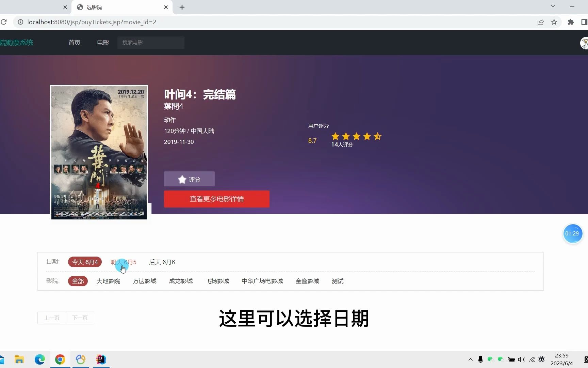The width and height of the screenshot is (588, 368).
Task: Open the Wi-Fi network tray icon
Action: [x=532, y=359]
